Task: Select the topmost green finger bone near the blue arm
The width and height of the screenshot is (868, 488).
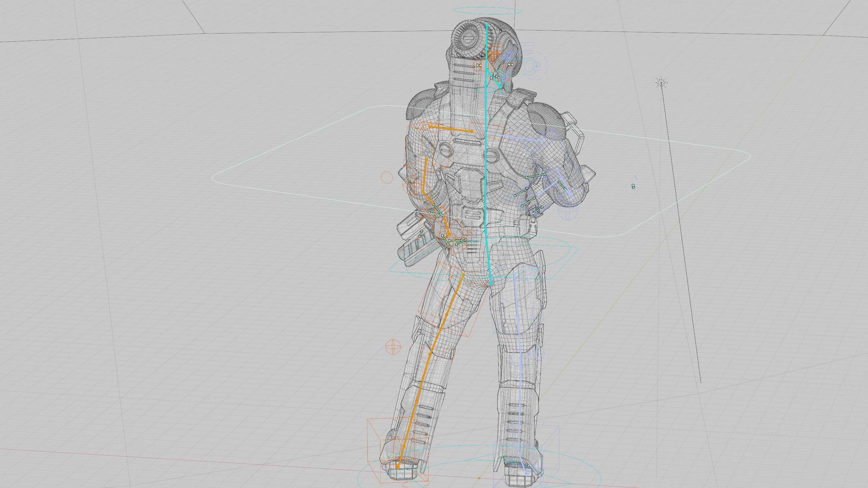Action: (536, 175)
